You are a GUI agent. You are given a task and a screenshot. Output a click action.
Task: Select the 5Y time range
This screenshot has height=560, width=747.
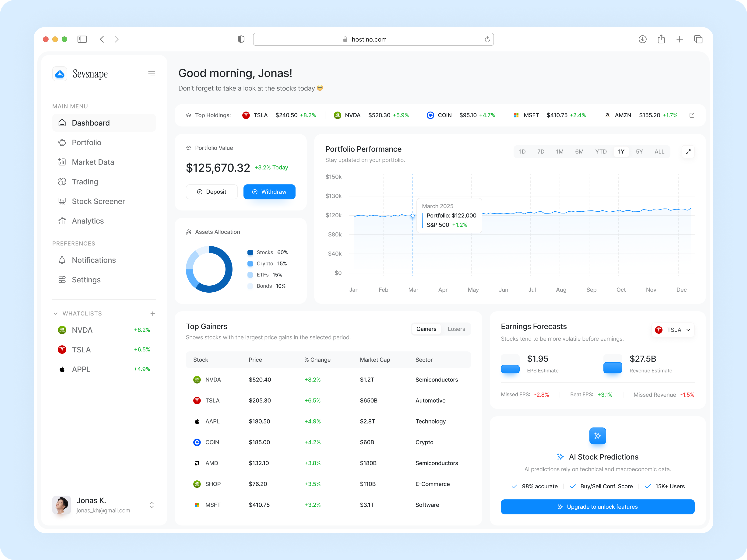pyautogui.click(x=639, y=152)
